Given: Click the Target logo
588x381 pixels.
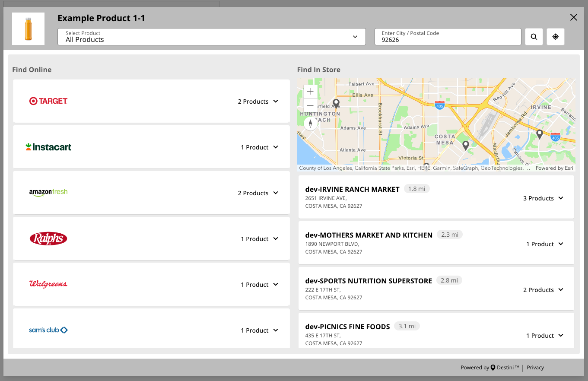Looking at the screenshot, I should coord(48,101).
